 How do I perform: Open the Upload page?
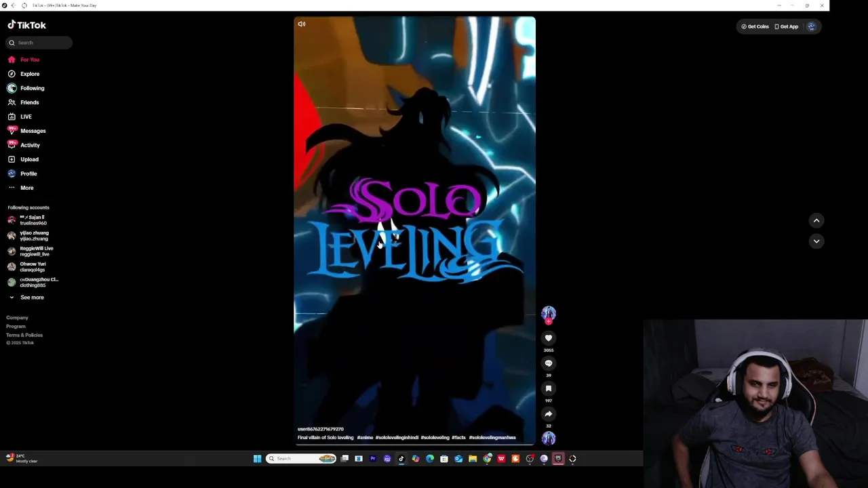(23, 159)
